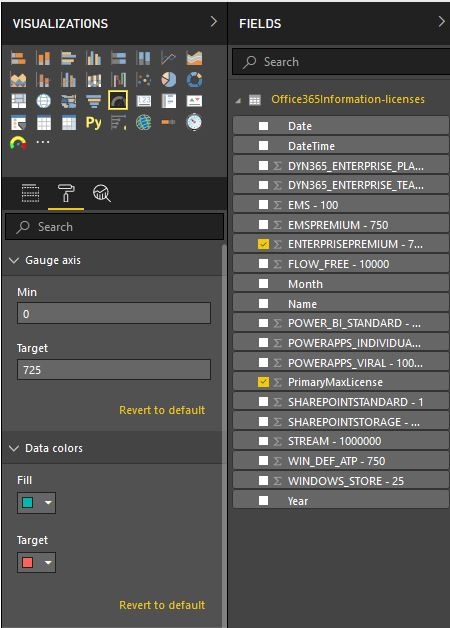The width and height of the screenshot is (450, 628).
Task: Select the table visual
Action: [43, 123]
